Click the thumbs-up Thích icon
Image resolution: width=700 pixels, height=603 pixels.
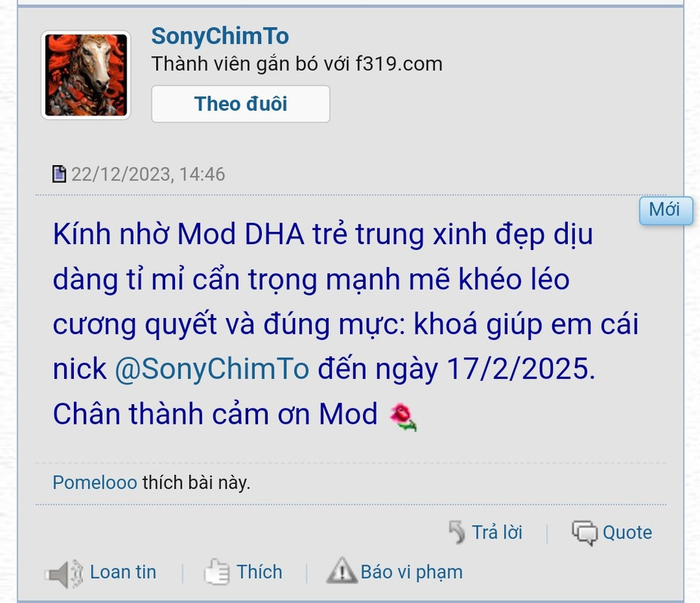(216, 571)
